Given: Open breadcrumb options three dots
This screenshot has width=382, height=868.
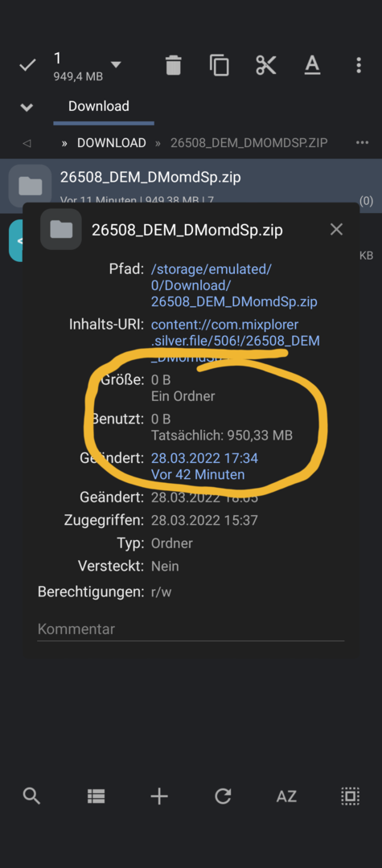Looking at the screenshot, I should [x=362, y=143].
